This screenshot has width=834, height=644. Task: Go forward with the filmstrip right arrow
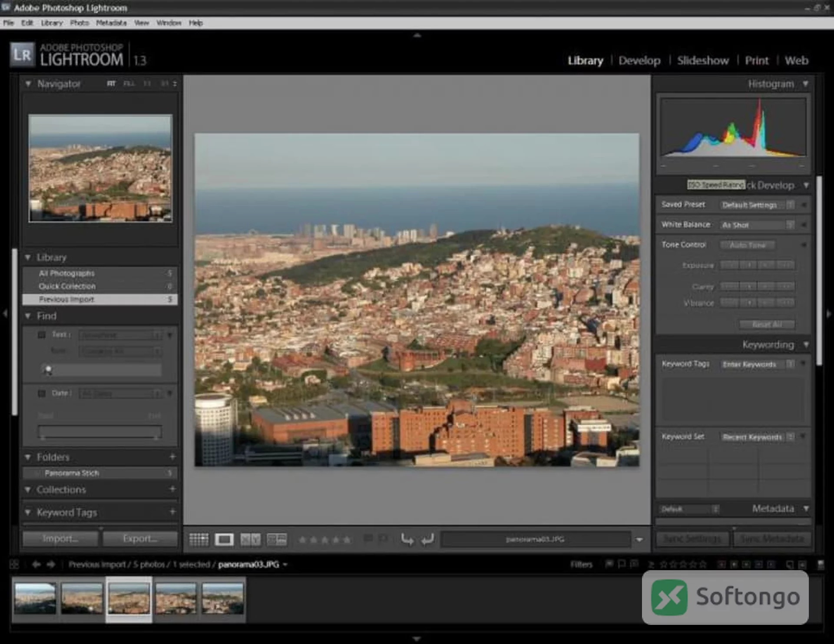(x=51, y=564)
